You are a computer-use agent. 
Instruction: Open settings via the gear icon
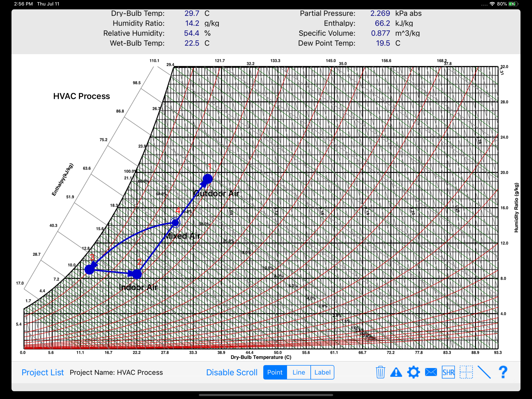[x=413, y=372]
